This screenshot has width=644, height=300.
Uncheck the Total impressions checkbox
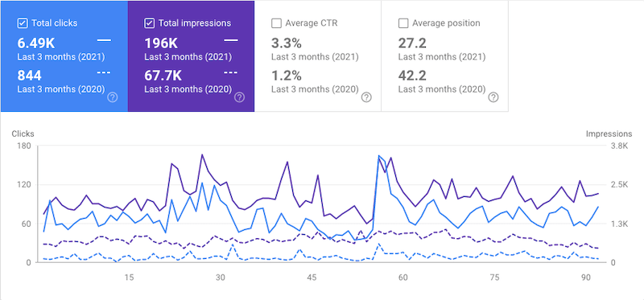(150, 23)
